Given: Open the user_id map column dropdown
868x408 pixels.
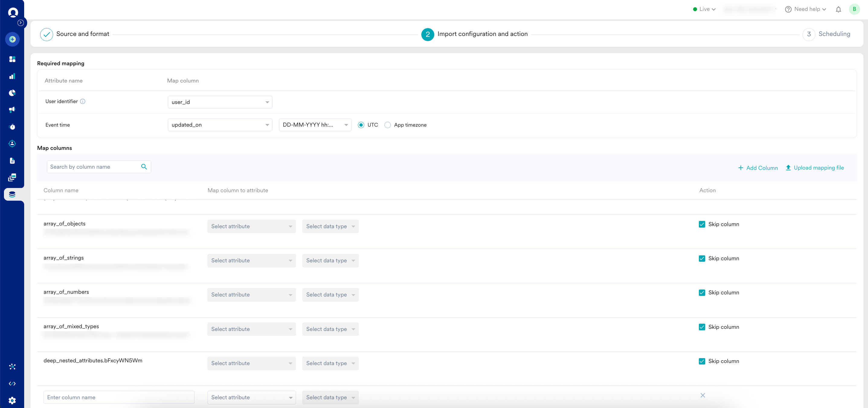Looking at the screenshot, I should 220,102.
